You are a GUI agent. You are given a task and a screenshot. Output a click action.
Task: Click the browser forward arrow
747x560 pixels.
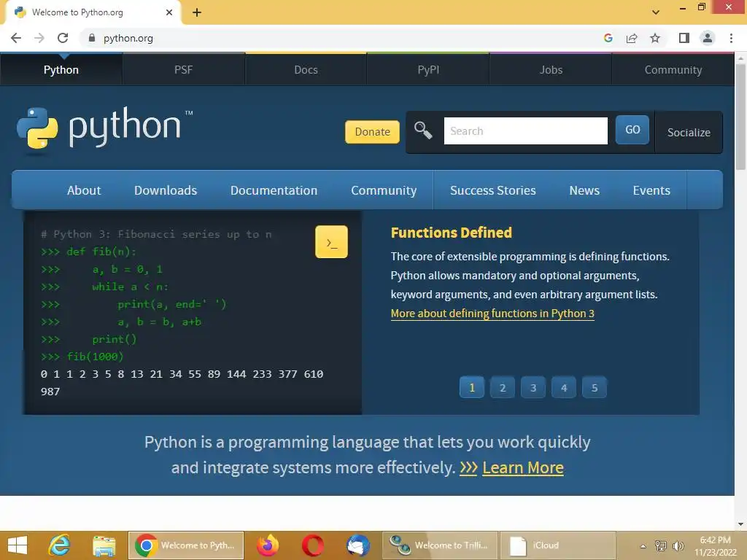[x=39, y=38]
